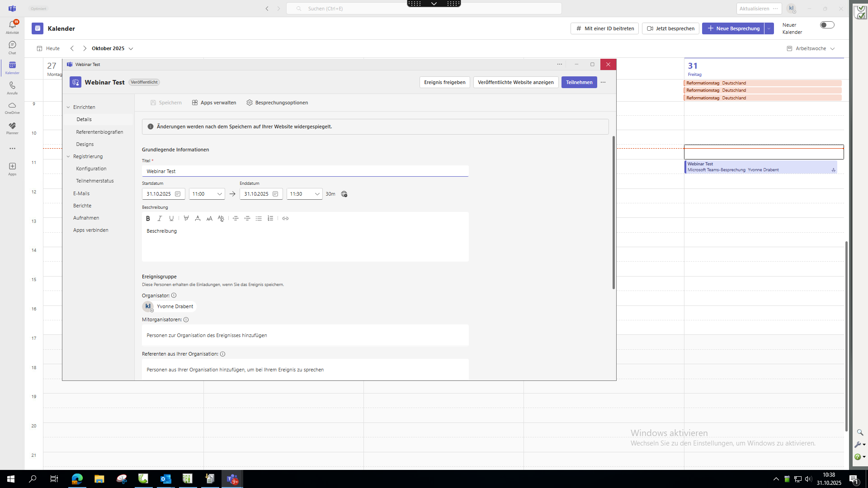Open the Aktivität notifications bell
This screenshot has width=868, height=488.
tap(12, 26)
